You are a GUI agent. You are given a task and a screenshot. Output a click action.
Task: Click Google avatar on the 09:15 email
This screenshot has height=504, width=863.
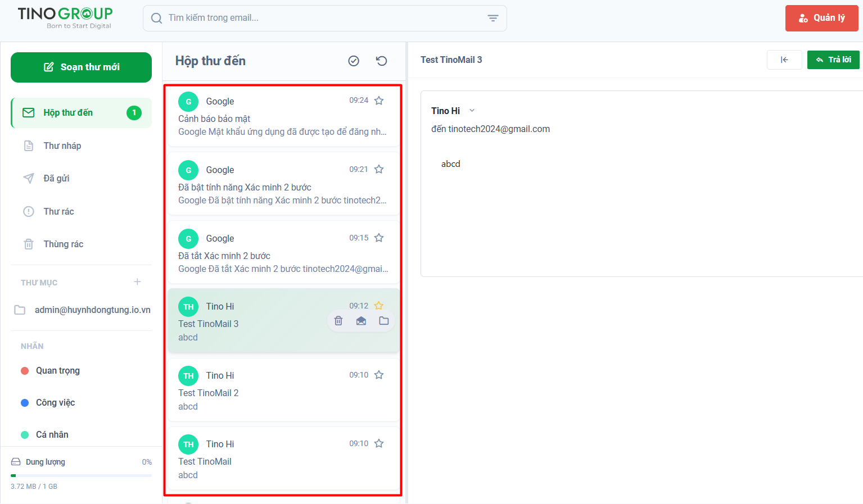188,239
